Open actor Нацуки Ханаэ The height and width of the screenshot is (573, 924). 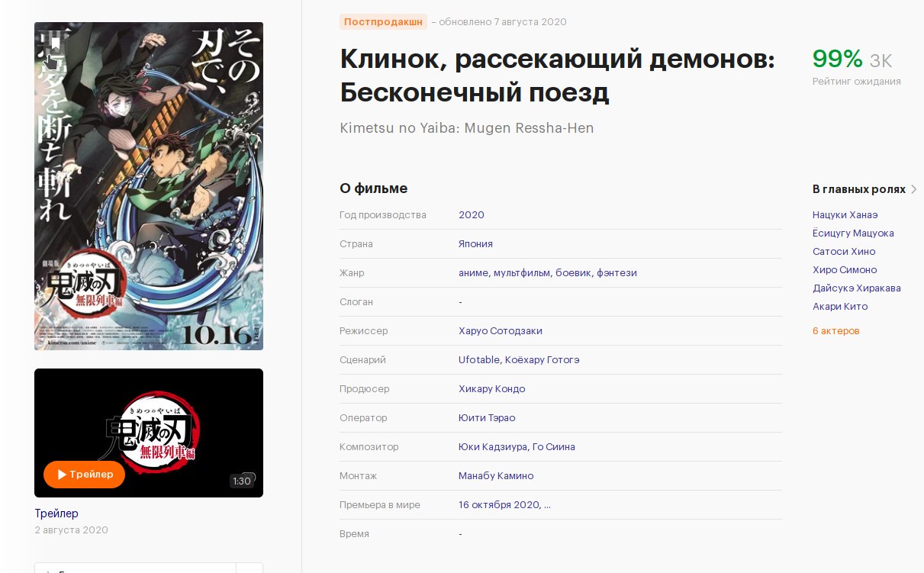(845, 215)
